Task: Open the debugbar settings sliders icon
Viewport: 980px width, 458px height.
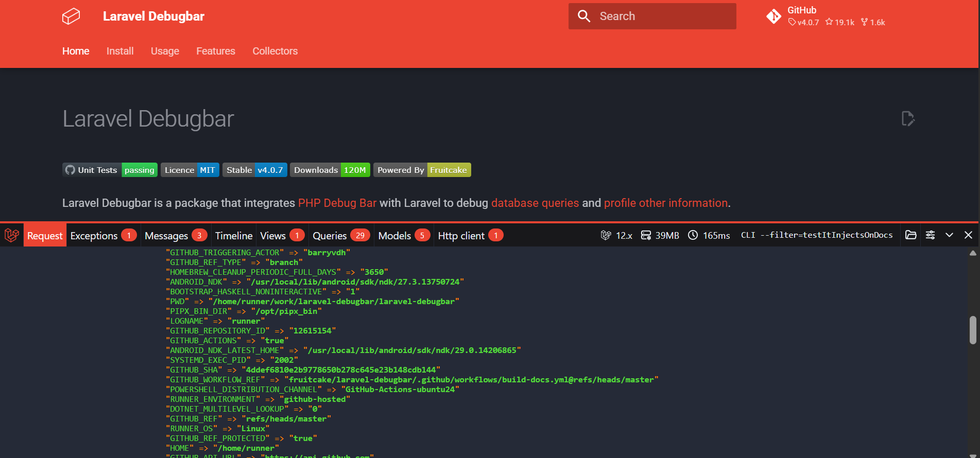Action: pyautogui.click(x=930, y=235)
